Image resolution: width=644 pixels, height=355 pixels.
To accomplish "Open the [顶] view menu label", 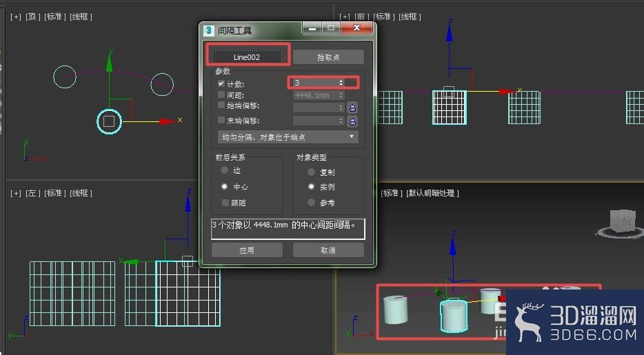I will (33, 17).
